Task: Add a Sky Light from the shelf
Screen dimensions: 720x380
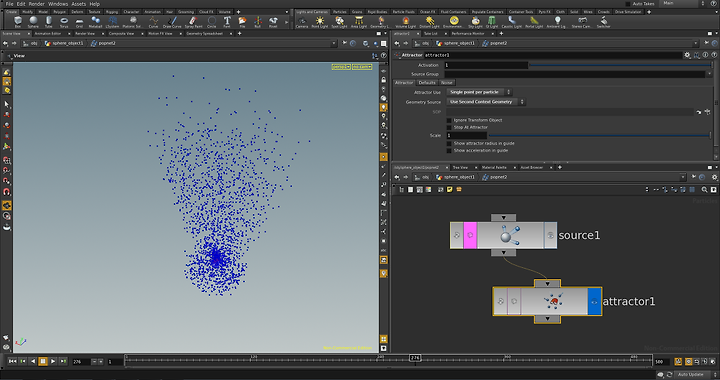Action: coord(475,22)
